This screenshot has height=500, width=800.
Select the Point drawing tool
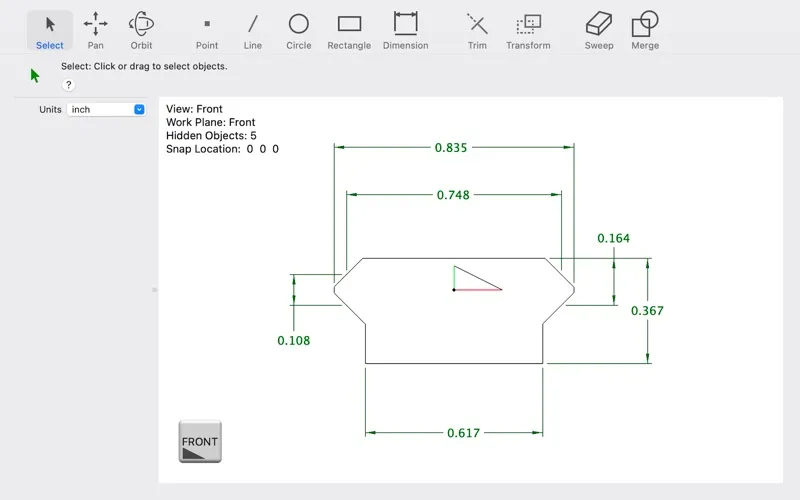pyautogui.click(x=207, y=31)
